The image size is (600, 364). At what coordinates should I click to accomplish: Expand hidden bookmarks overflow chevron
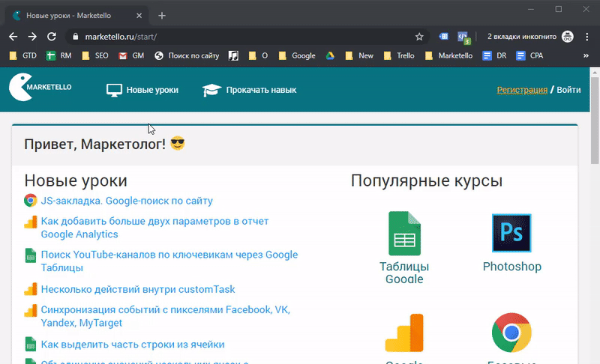[x=586, y=55]
